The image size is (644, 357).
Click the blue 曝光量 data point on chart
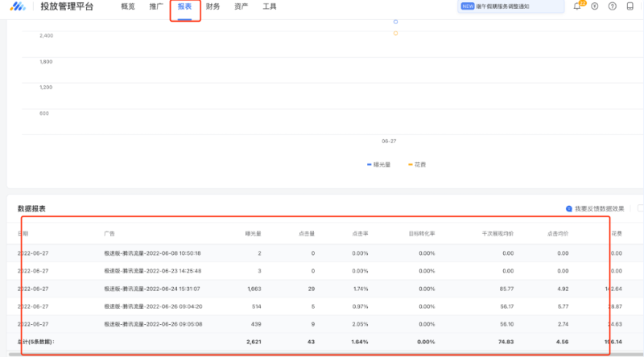point(395,22)
